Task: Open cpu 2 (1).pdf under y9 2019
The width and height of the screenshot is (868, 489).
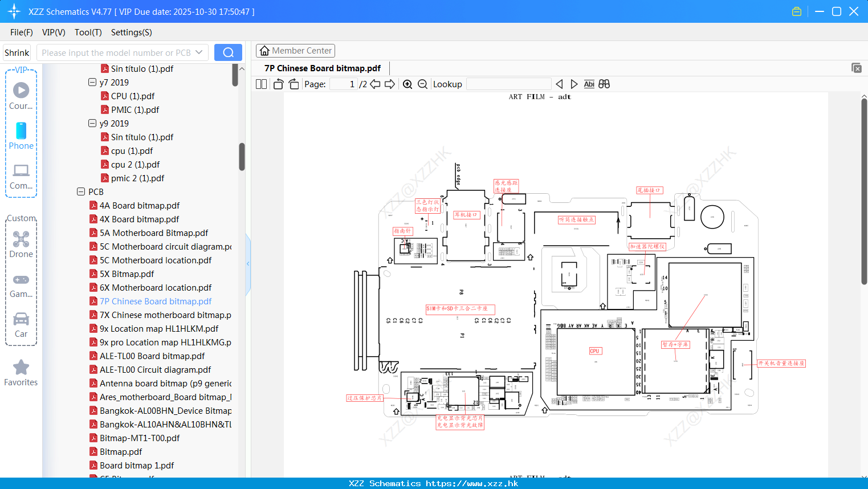Action: (x=136, y=164)
